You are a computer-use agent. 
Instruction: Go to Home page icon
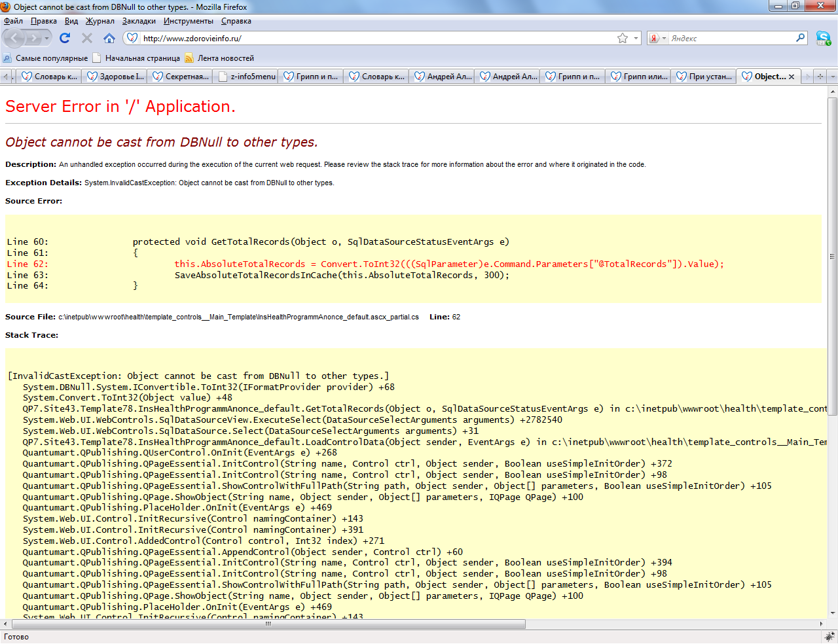point(109,38)
